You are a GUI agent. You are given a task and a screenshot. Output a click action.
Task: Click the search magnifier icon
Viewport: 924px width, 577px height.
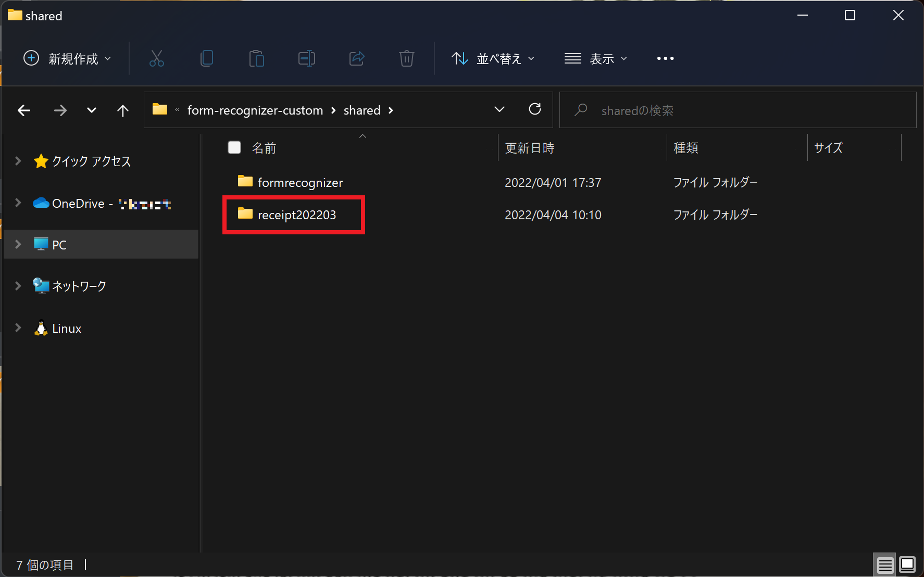[581, 110]
